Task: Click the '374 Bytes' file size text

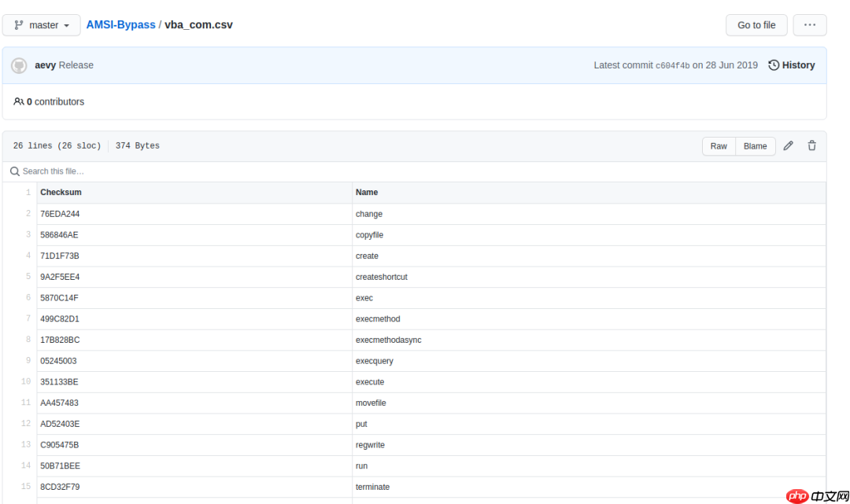Action: [x=137, y=145]
